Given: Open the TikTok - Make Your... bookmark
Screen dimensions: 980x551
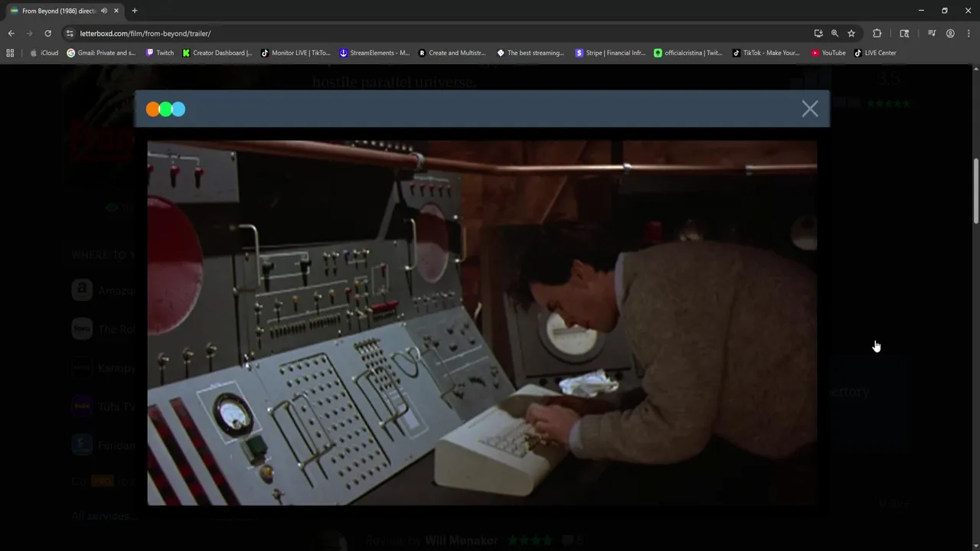Looking at the screenshot, I should [766, 53].
